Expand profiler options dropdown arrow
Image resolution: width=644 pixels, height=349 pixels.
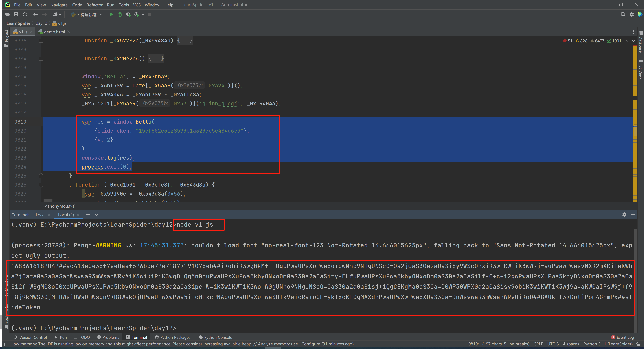pos(143,15)
